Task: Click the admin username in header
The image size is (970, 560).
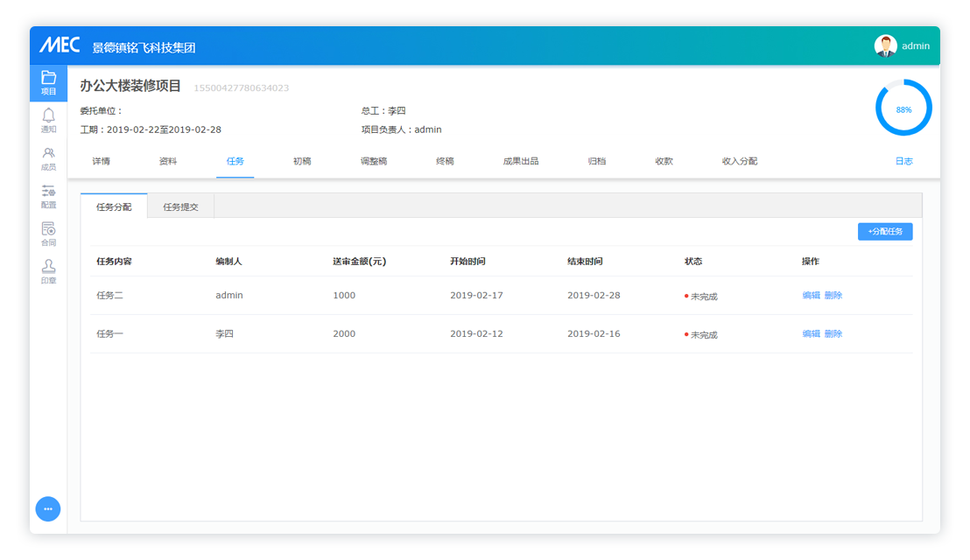Action: coord(916,46)
